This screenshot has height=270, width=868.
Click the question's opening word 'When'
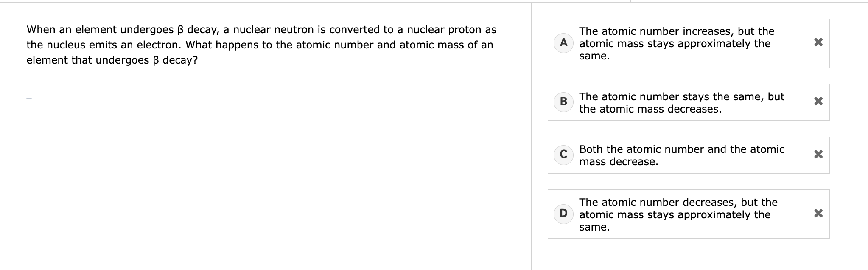tap(41, 30)
